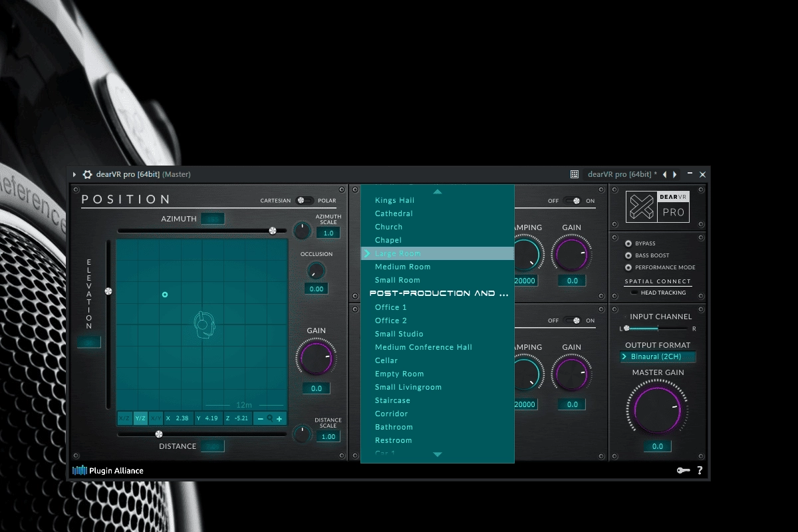Image resolution: width=798 pixels, height=532 pixels.
Task: Click the Master Gain value field
Action: coord(658,446)
